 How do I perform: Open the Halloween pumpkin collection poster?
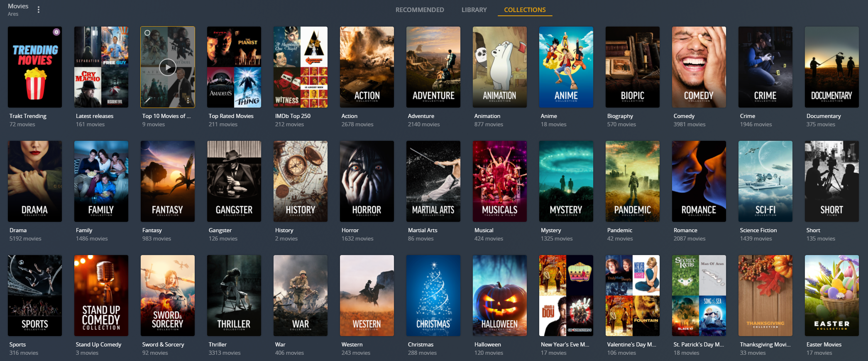[499, 295]
